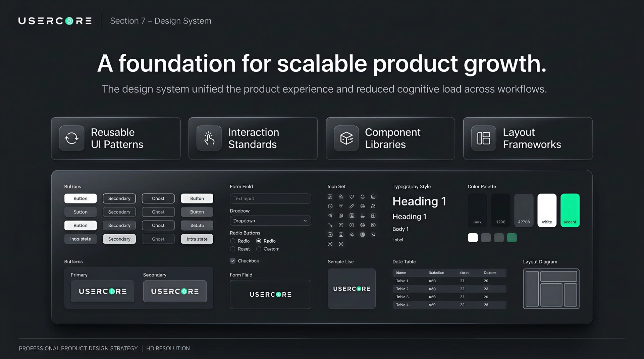The width and height of the screenshot is (644, 359).
Task: Toggle the Checkbox option
Action: tap(232, 261)
